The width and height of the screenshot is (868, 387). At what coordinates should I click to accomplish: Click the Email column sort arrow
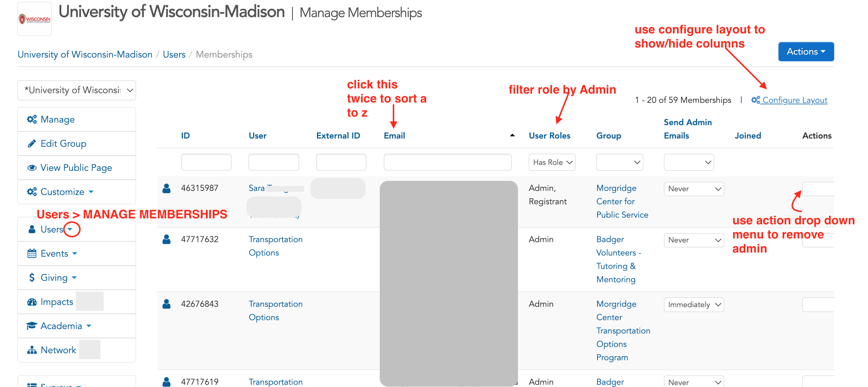click(512, 136)
